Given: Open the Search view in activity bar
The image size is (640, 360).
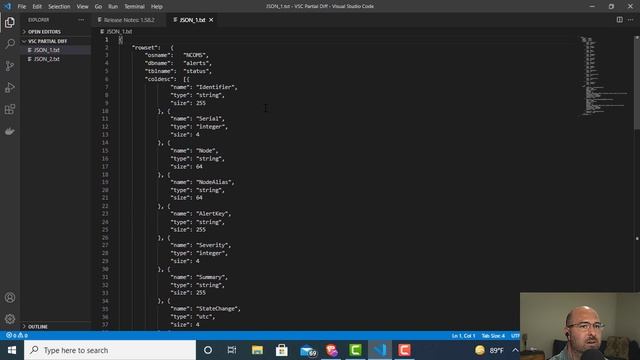Looking at the screenshot, I should [x=10, y=44].
